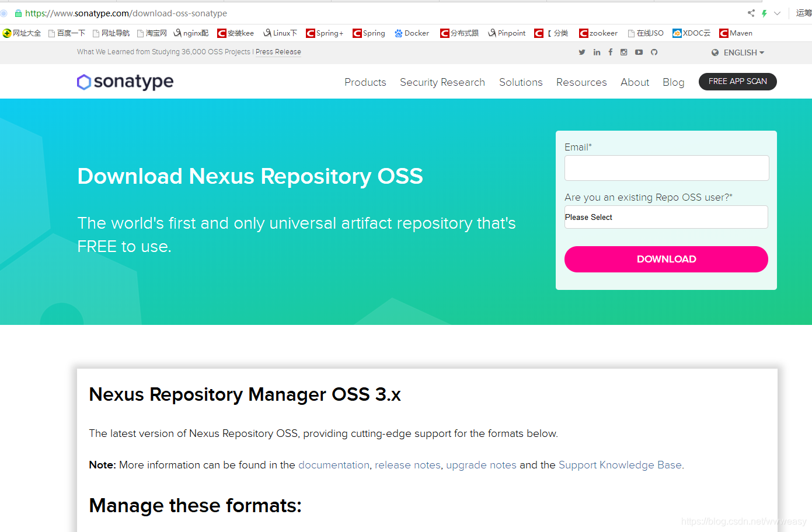The image size is (812, 532).
Task: Open the 【分类 bookmark
Action: tap(552, 33)
